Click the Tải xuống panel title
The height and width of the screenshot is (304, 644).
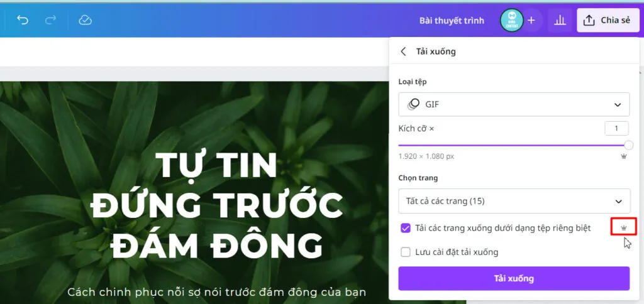point(436,52)
